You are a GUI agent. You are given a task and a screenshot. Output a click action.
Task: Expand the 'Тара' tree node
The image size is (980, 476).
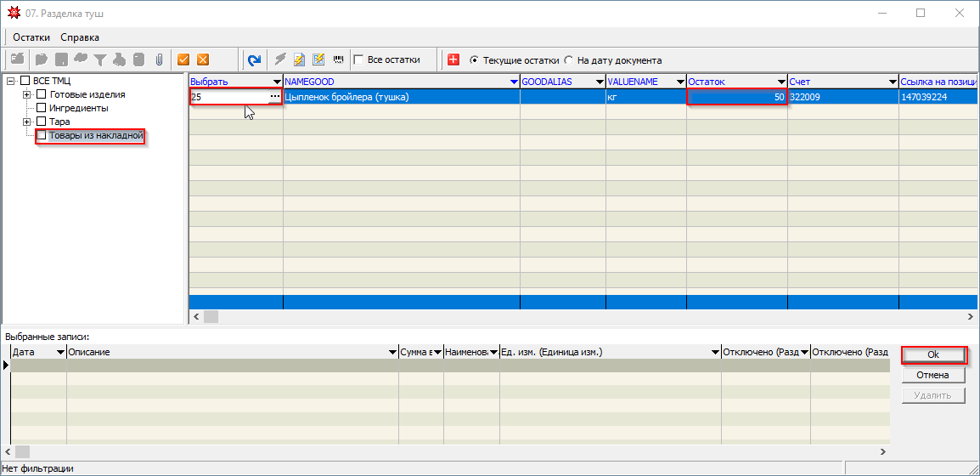point(27,122)
